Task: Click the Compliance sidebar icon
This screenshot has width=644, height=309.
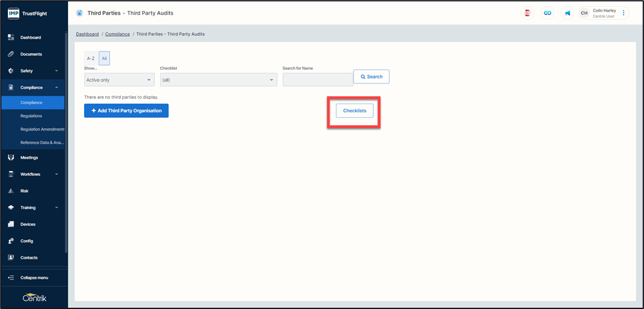Action: click(x=11, y=88)
